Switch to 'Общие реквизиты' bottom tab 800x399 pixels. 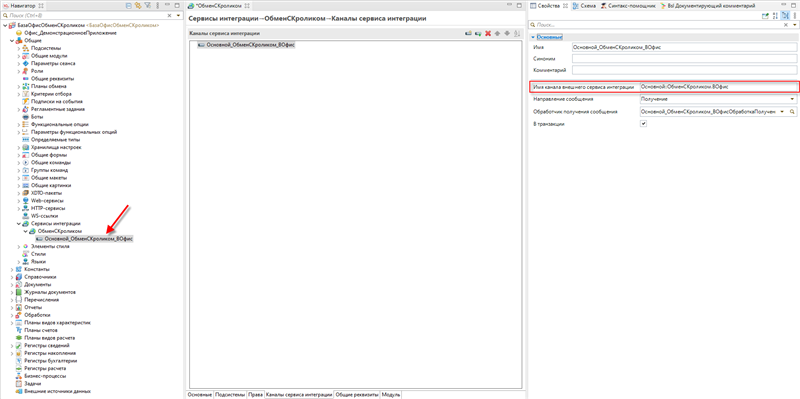coord(357,395)
